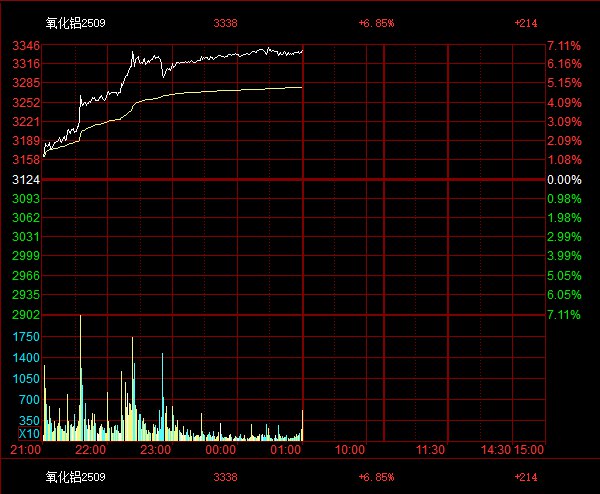The image size is (600, 494).
Task: Click the 700 volume axis label
Action: click(x=29, y=400)
